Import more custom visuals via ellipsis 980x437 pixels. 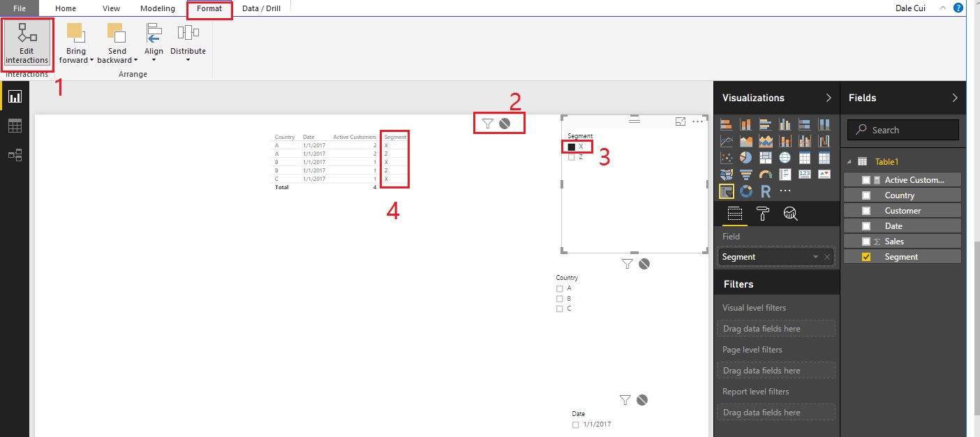click(785, 191)
